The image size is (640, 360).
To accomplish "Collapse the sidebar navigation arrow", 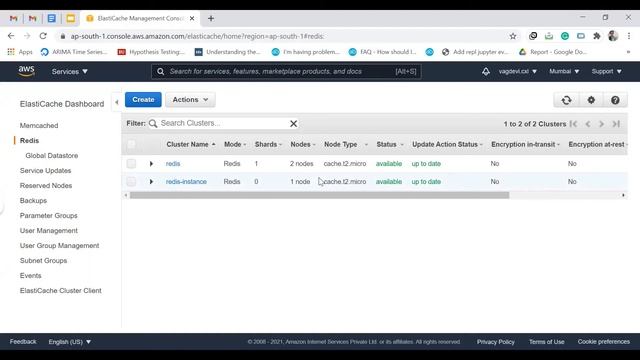I will (117, 102).
